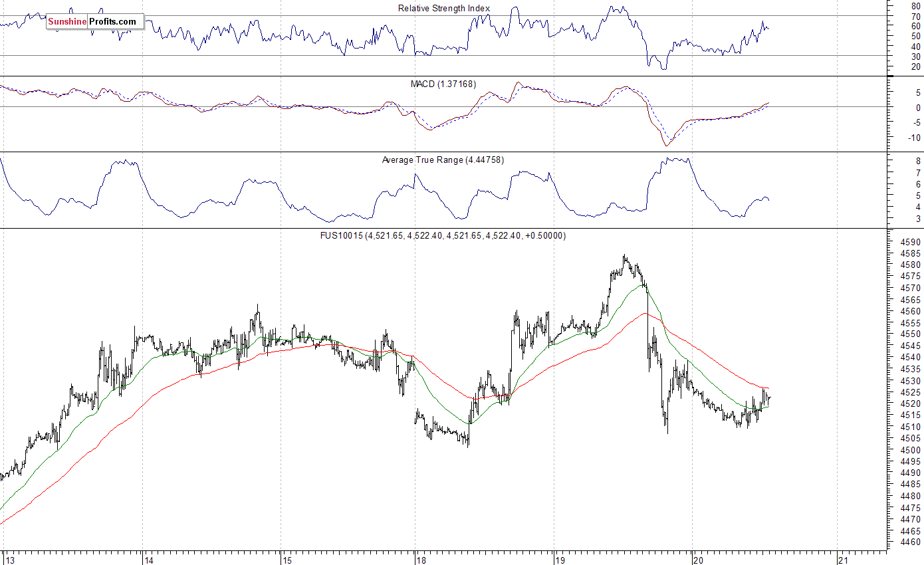Select price label 4550 on price axis
The width and height of the screenshot is (924, 565).
point(912,334)
